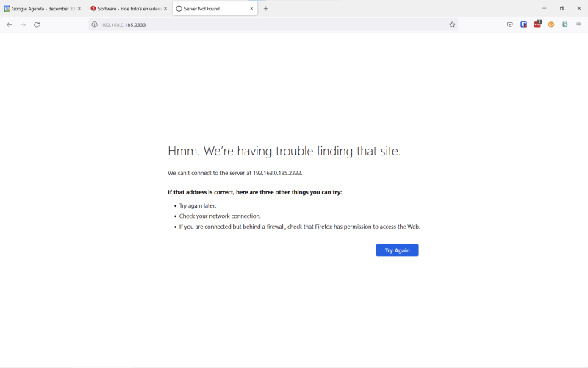The width and height of the screenshot is (588, 368).
Task: Click the Back navigation arrow
Action: pyautogui.click(x=9, y=24)
